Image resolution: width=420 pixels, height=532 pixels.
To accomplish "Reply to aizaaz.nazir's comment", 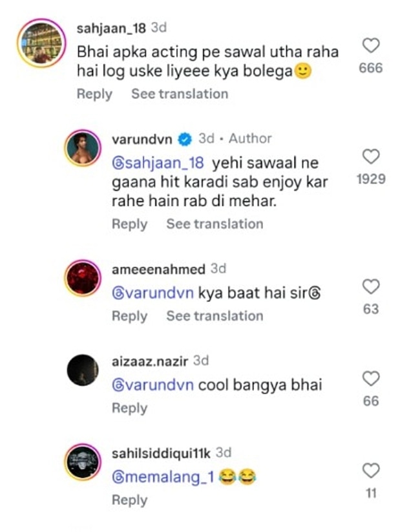I will tap(129, 408).
